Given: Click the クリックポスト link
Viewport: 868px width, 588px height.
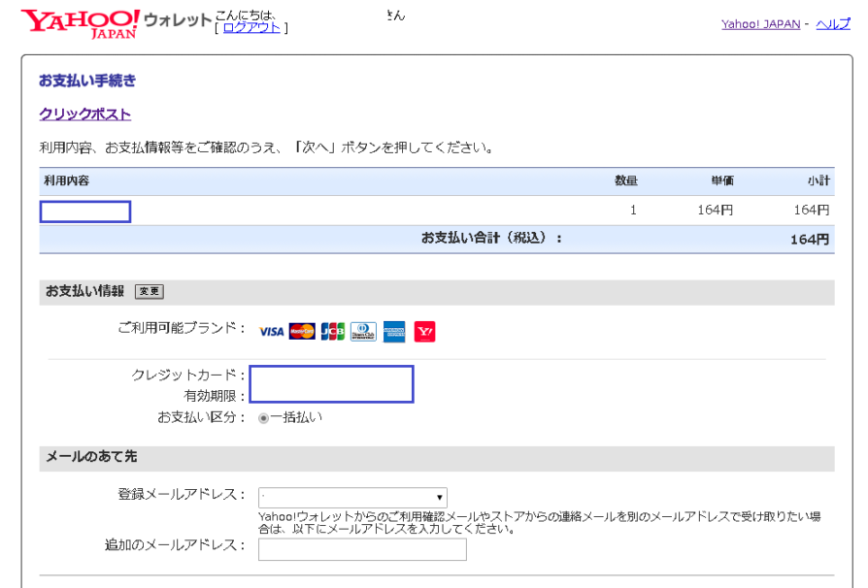Looking at the screenshot, I should click(84, 114).
